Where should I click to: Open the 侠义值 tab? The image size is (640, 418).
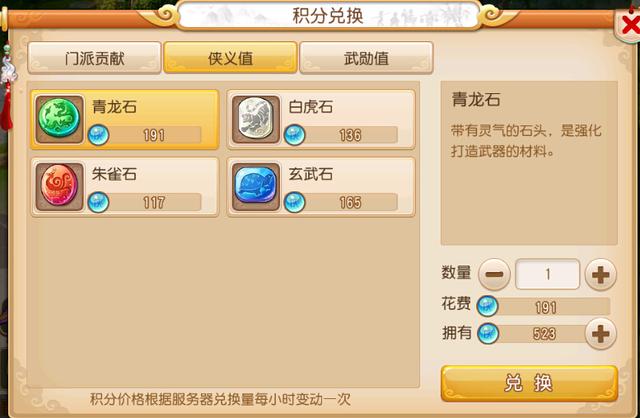[230, 58]
